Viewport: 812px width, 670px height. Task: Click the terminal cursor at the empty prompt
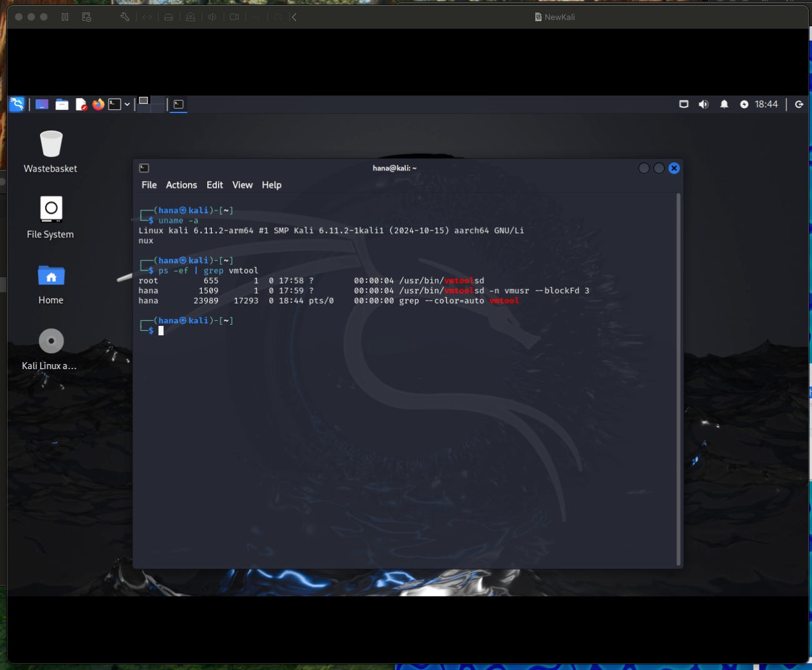161,331
